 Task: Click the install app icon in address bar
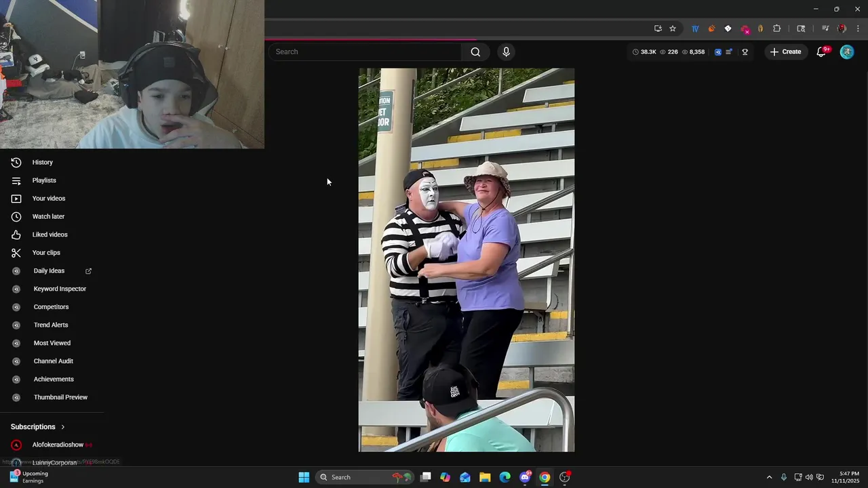coord(658,28)
